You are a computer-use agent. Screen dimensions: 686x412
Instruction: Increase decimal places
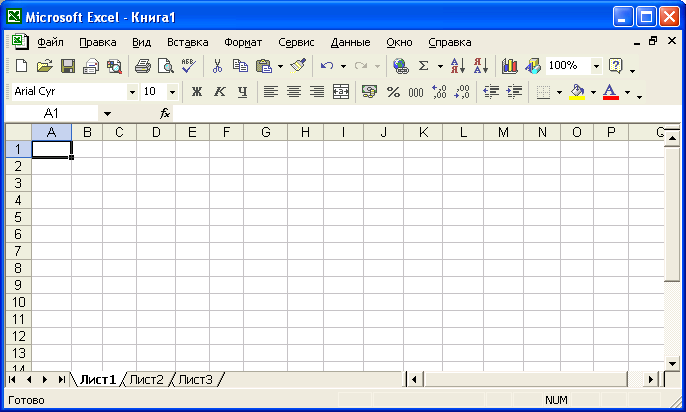[x=439, y=92]
